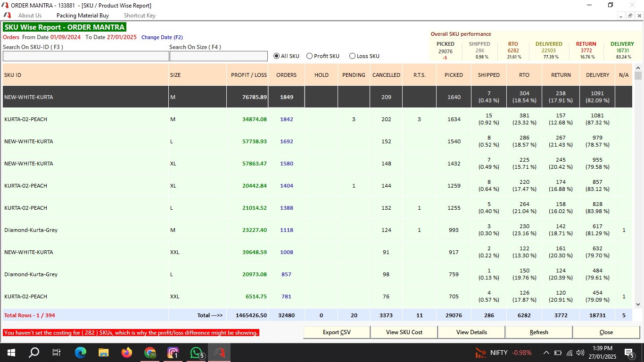Choose the Loss SKU radio option
The image size is (644, 362).
352,56
